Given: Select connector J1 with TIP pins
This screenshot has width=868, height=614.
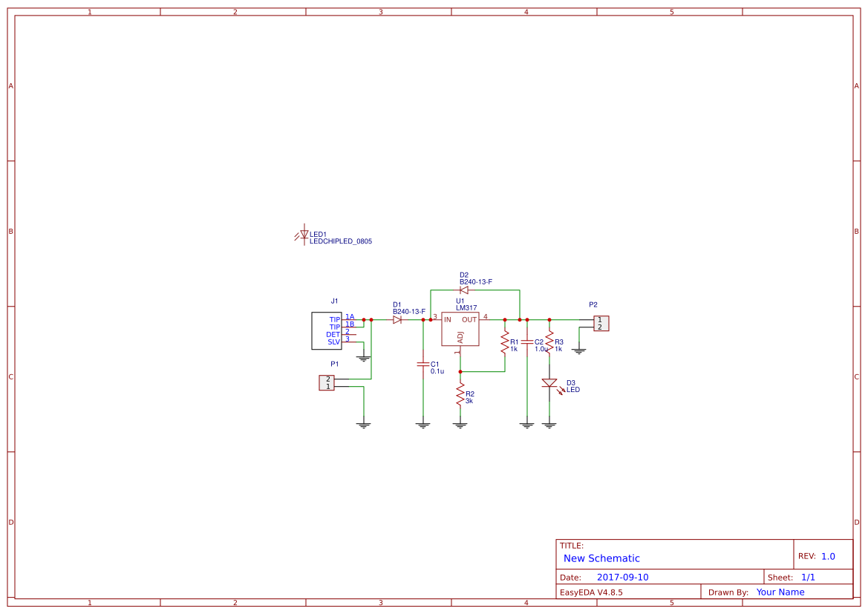Looking at the screenshot, I should 327,332.
